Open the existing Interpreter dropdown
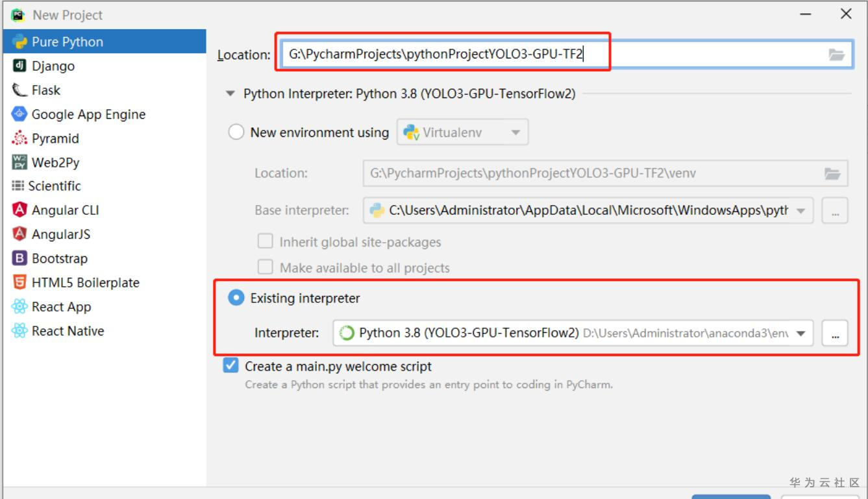Screen dimensions: 868x499 [x=800, y=334]
